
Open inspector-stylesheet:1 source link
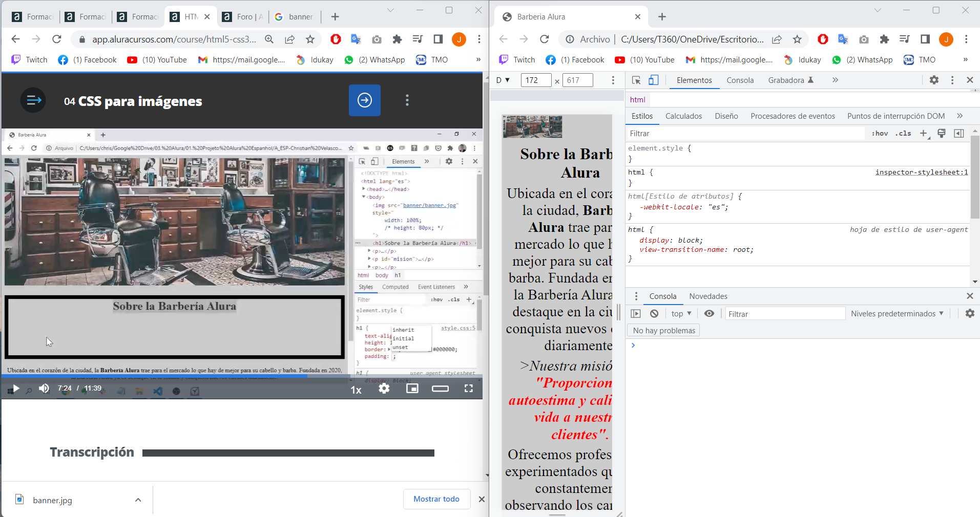[922, 173]
